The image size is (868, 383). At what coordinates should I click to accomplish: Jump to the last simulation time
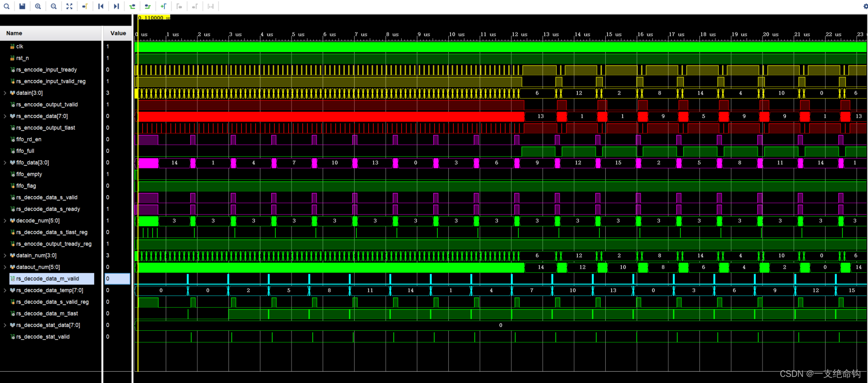[116, 6]
